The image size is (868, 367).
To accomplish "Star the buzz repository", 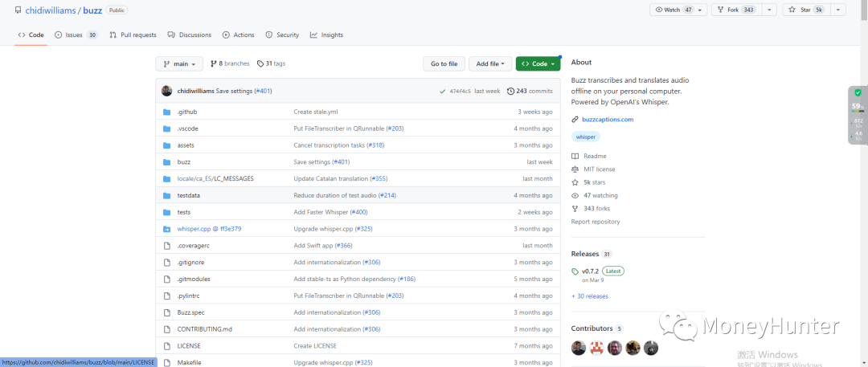I will click(x=807, y=10).
